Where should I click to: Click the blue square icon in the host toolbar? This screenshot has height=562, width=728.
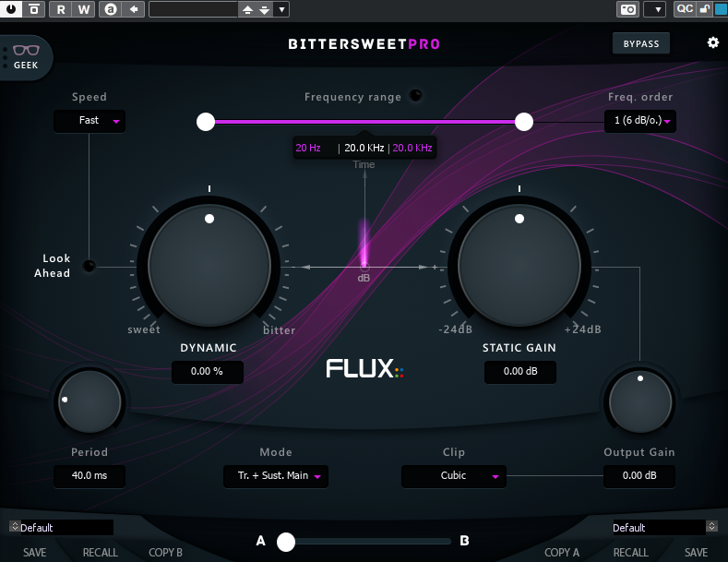(721, 9)
